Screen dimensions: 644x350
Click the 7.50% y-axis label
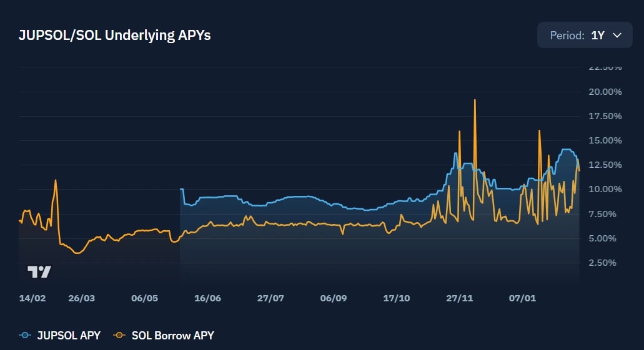coord(603,214)
